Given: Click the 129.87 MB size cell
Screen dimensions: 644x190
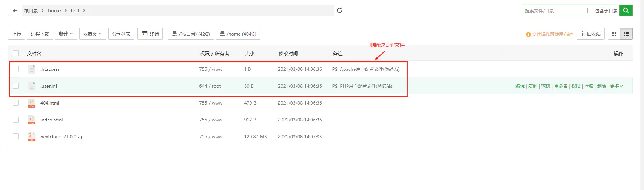Looking at the screenshot, I should pos(256,137).
